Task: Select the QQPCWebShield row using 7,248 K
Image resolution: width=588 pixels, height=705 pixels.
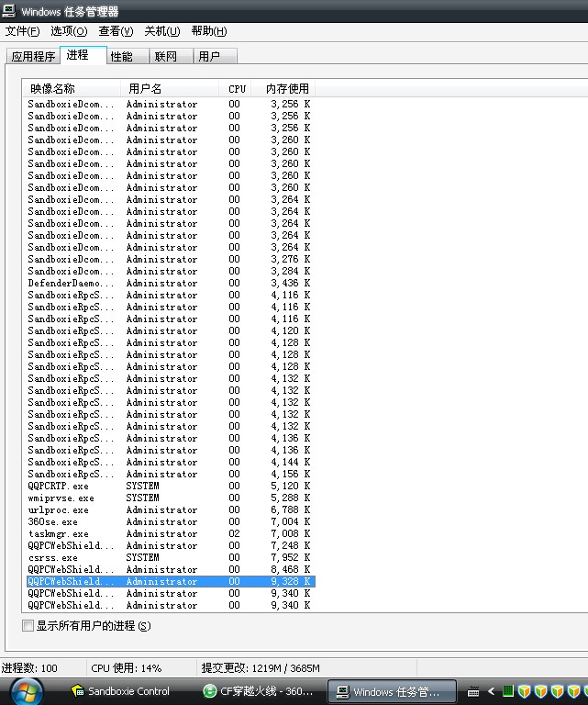Action: click(171, 546)
